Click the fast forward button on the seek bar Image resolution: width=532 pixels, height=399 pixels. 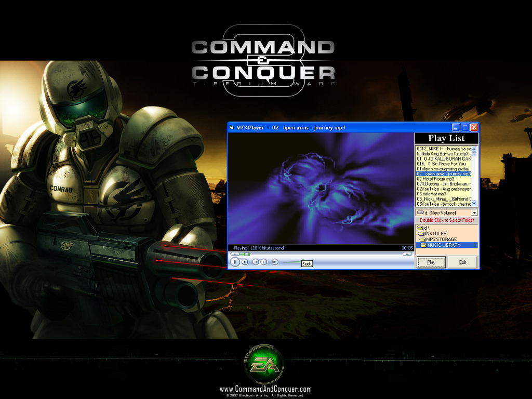pos(407,254)
